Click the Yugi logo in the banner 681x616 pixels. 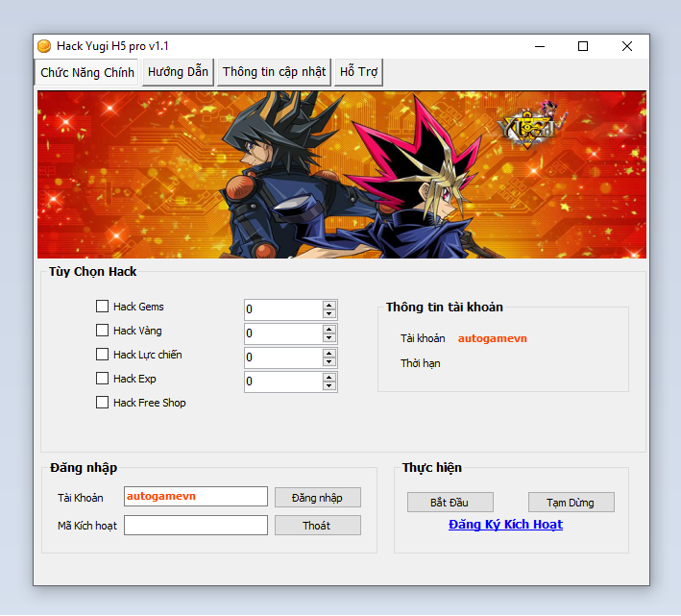tap(531, 124)
